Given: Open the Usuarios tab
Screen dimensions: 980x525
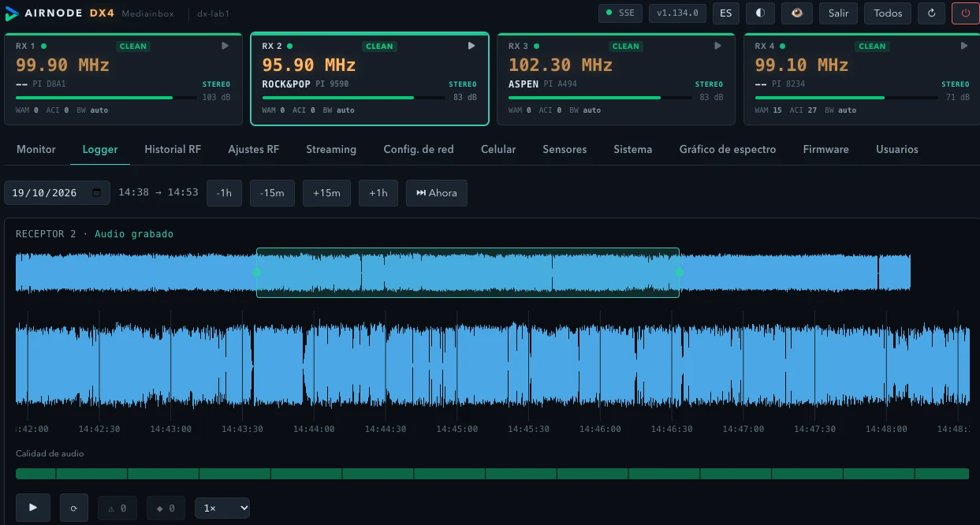Looking at the screenshot, I should 897,149.
